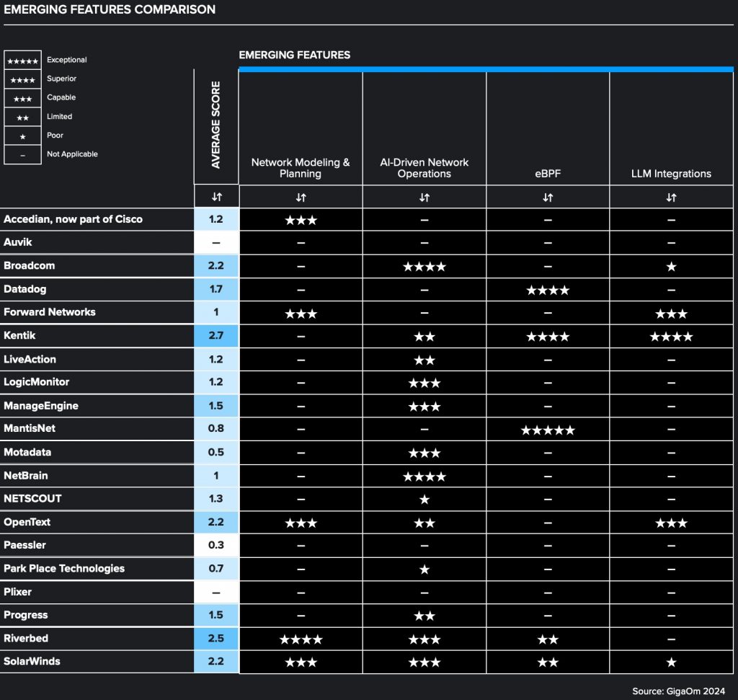Click SolarWinds' single-star LLM Integrations rating
This screenshot has height=700, width=738.
[x=671, y=661]
